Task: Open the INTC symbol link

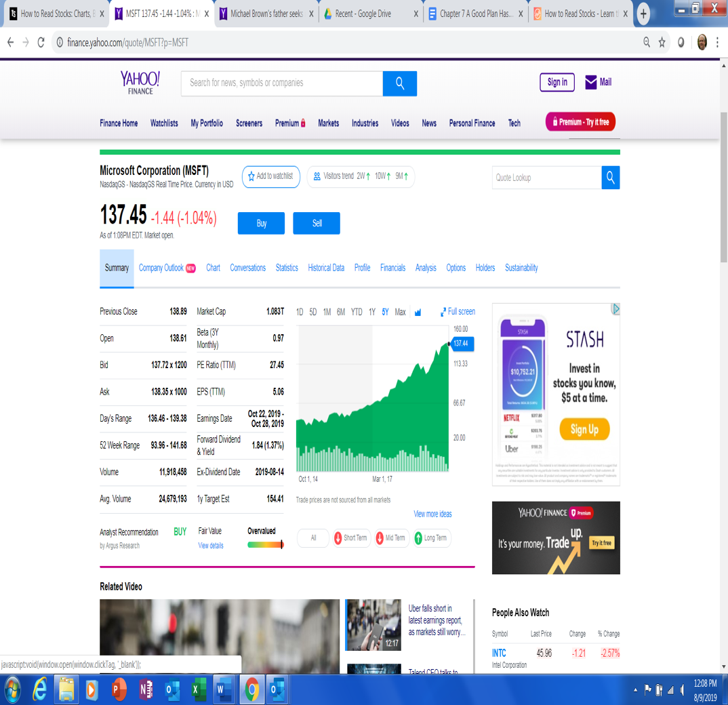Action: [499, 653]
